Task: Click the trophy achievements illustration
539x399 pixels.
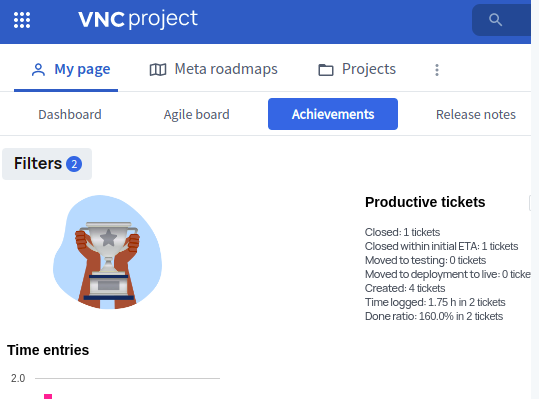Action: click(x=108, y=252)
